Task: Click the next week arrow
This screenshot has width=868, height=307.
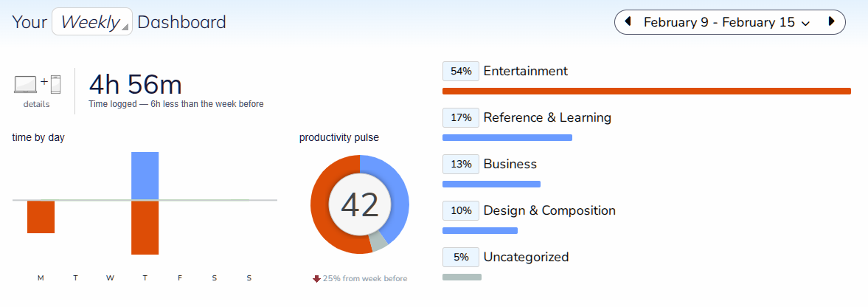Action: (831, 21)
